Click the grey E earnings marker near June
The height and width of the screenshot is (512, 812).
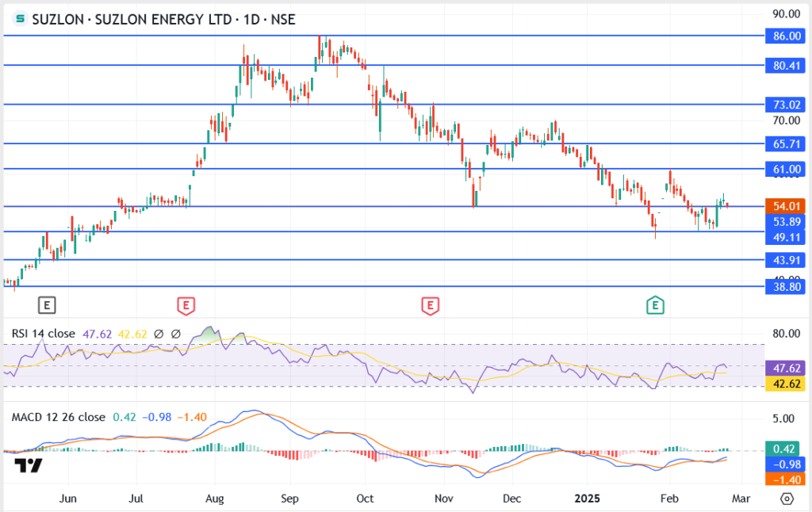(46, 305)
